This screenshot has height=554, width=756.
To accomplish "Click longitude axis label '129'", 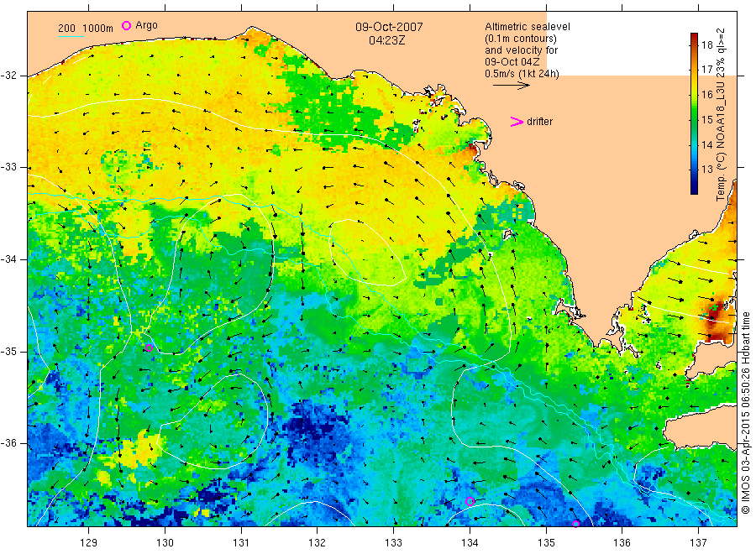I will (x=89, y=543).
